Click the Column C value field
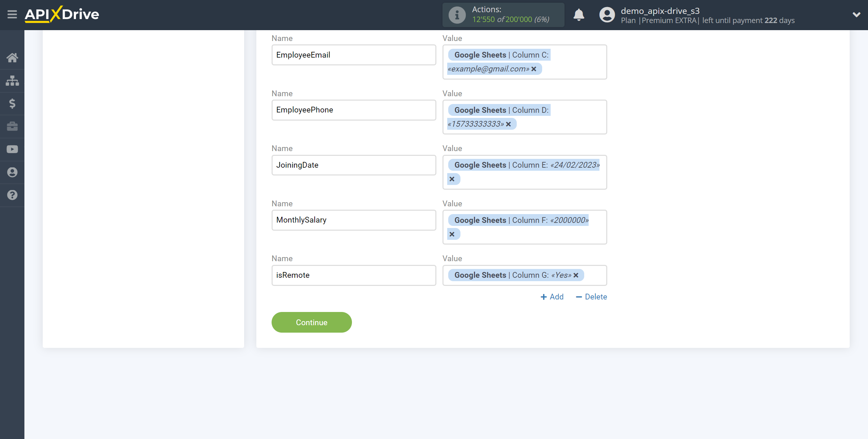This screenshot has height=439, width=868. [525, 62]
